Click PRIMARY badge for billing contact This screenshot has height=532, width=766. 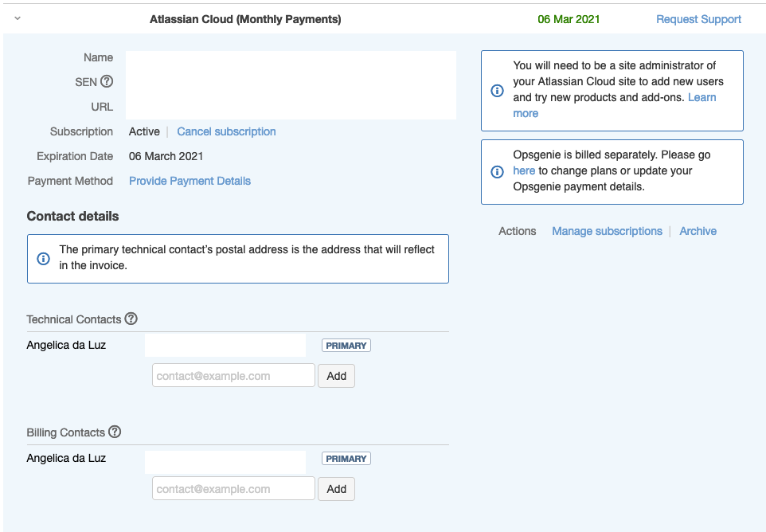346,458
